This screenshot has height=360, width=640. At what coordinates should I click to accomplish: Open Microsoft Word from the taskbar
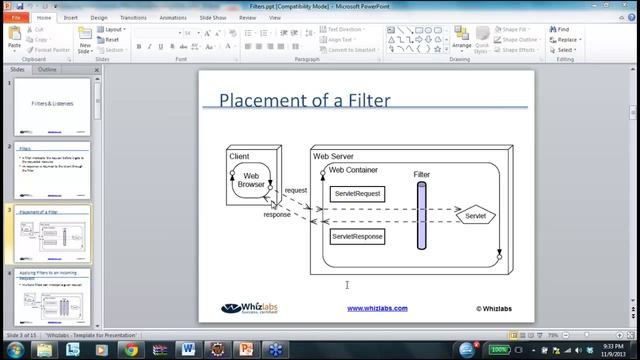(x=188, y=350)
